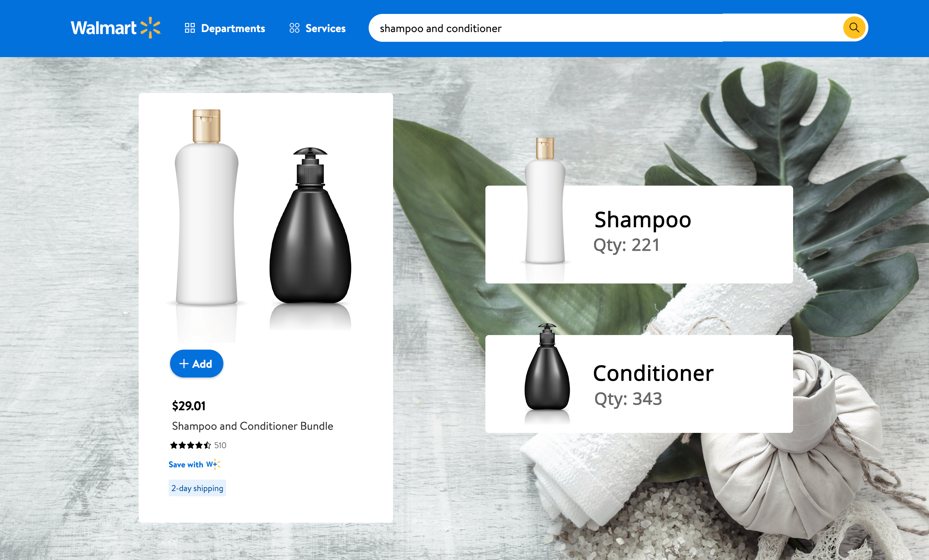929x560 pixels.
Task: Click the Walmart spark logo
Action: (x=151, y=28)
